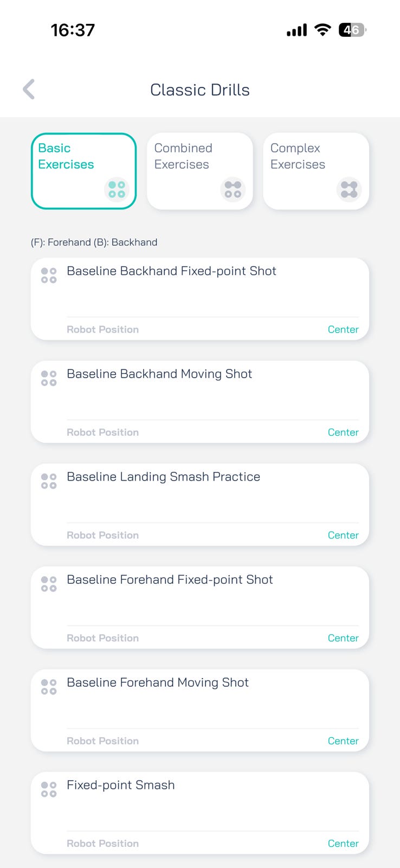This screenshot has width=400, height=868.
Task: Tap the battery indicator in status bar
Action: pyautogui.click(x=352, y=30)
